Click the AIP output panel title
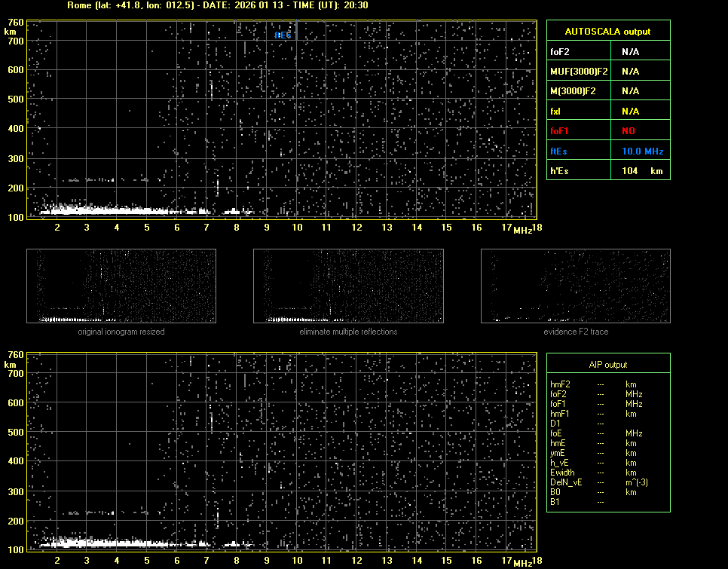This screenshot has height=569, width=728. pos(607,365)
